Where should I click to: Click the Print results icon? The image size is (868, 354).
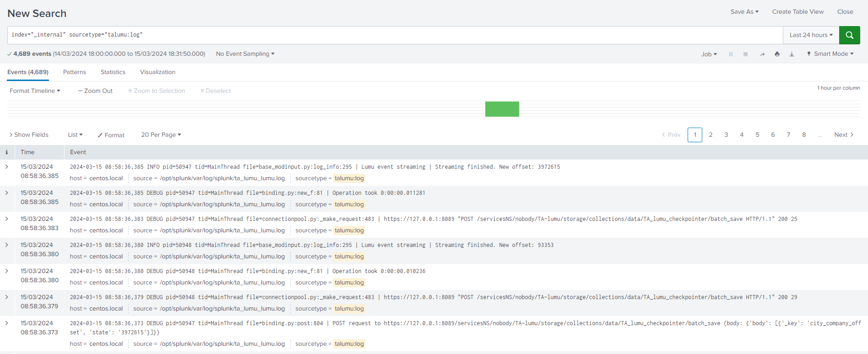777,54
